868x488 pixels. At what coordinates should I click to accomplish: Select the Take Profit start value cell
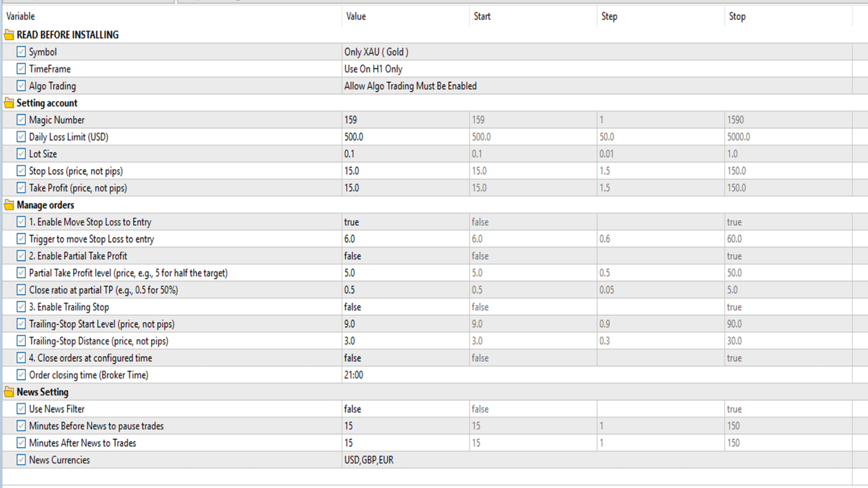click(533, 188)
